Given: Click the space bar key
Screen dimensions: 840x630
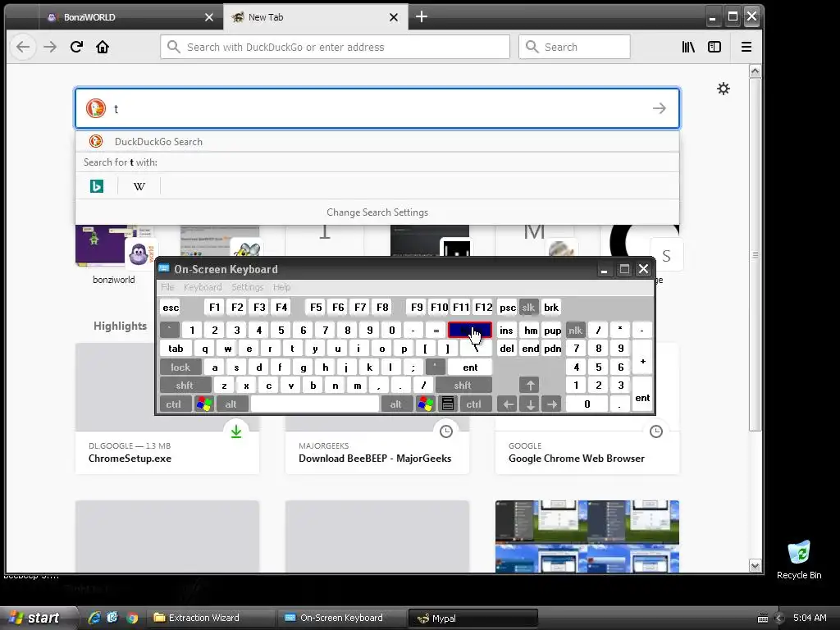Looking at the screenshot, I should click(x=315, y=404).
